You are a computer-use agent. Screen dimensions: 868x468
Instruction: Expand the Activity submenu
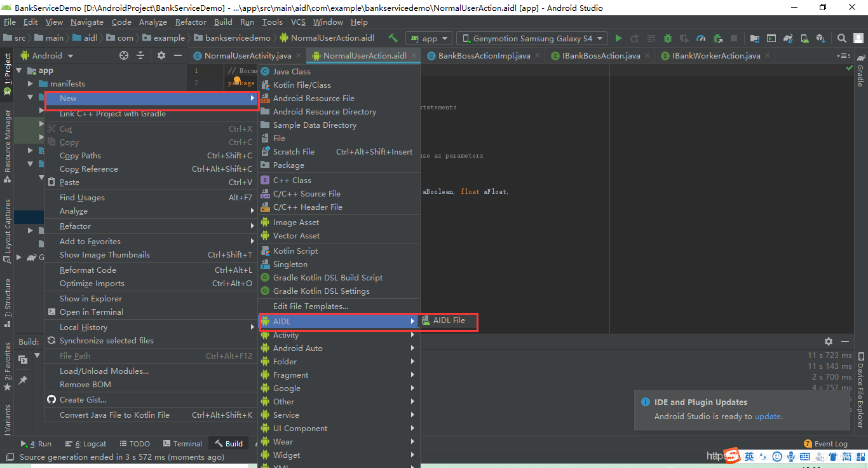tap(339, 335)
